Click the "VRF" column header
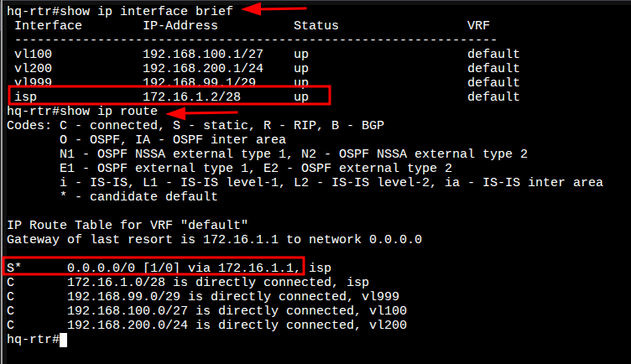Viewport: 631px width, 364px height. 478,25
